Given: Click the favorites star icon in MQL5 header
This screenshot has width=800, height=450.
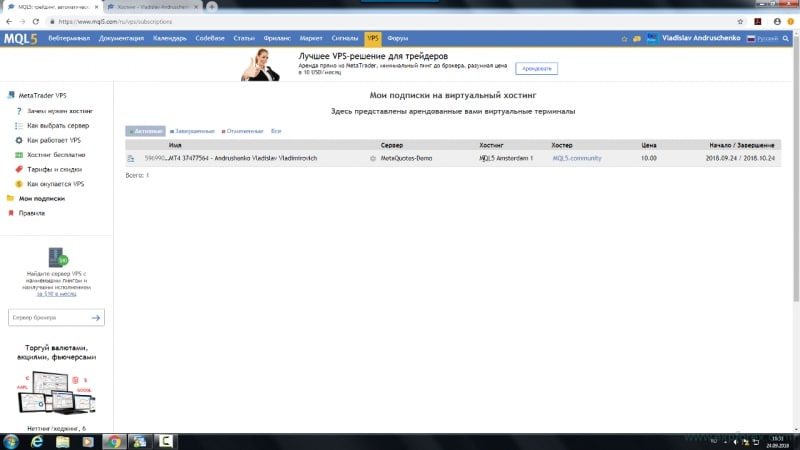Looking at the screenshot, I should 624,39.
